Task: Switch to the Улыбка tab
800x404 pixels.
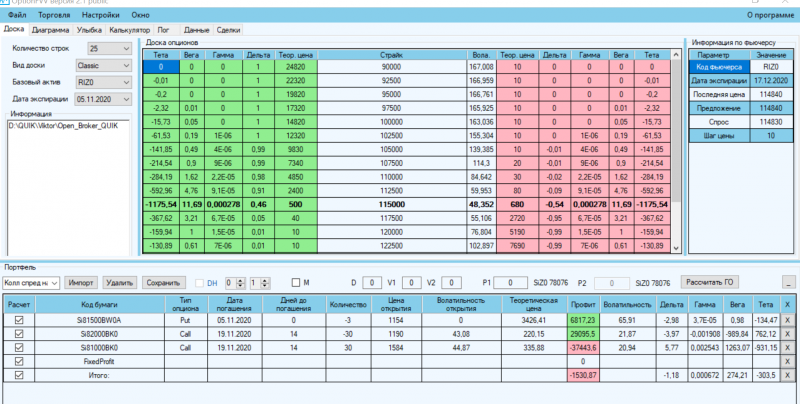Action: tap(89, 30)
